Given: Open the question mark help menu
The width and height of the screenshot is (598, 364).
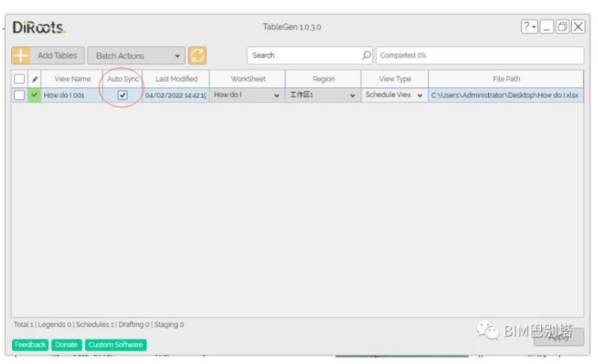Looking at the screenshot, I should (530, 27).
